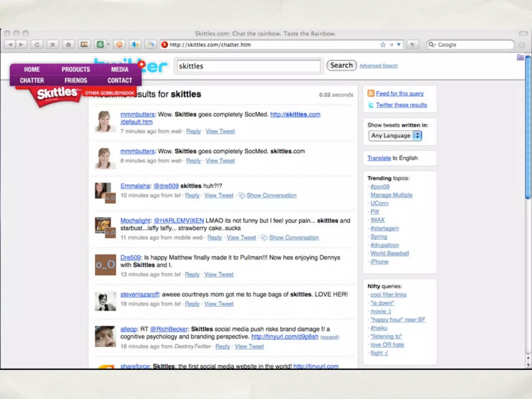Viewport: 532px width, 399px height.
Task: Open the green toolbar button's dropdown arrow
Action: [108, 45]
